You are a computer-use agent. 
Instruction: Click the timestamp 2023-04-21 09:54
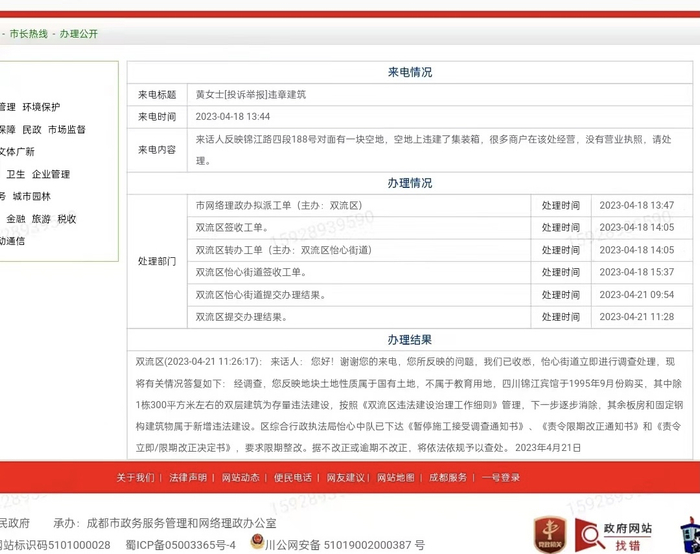pyautogui.click(x=637, y=295)
